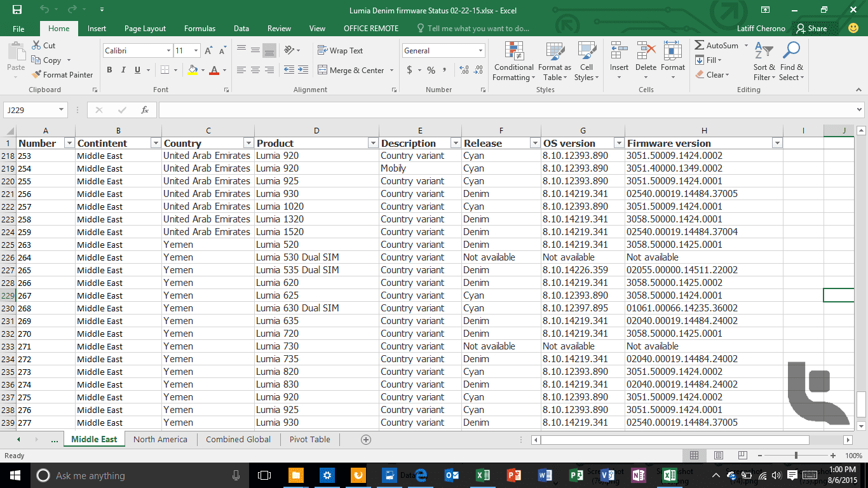Image resolution: width=868 pixels, height=488 pixels.
Task: Switch to the Formulas tab
Action: (200, 29)
